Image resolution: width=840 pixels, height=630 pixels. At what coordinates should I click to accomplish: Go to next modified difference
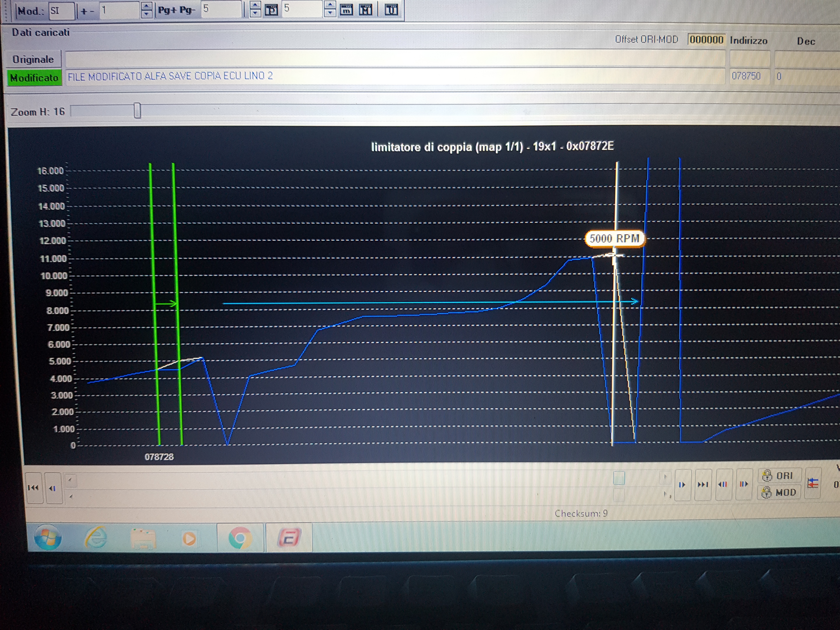point(743,484)
